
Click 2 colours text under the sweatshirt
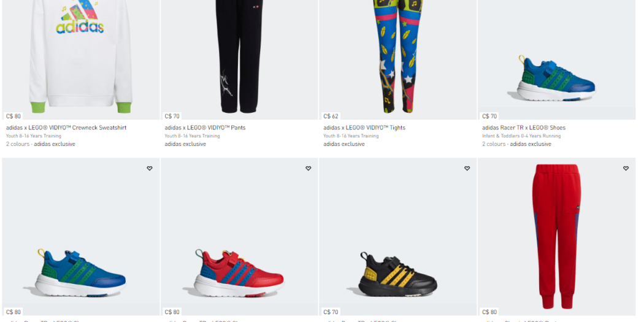pos(18,144)
